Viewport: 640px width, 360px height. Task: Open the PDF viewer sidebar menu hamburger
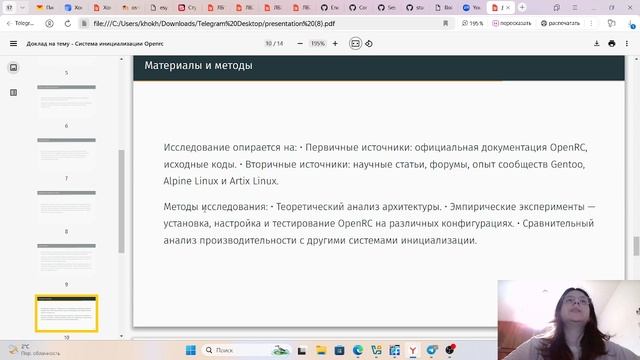click(x=13, y=43)
